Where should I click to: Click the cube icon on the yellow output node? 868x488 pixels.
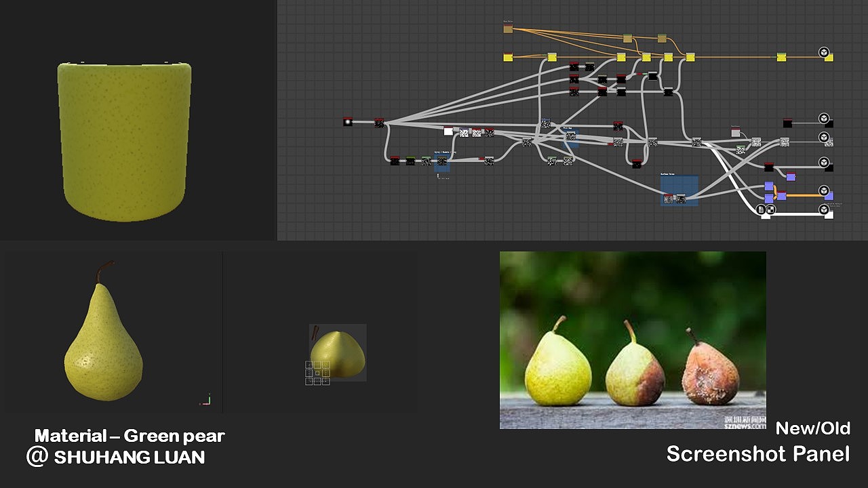click(x=823, y=52)
